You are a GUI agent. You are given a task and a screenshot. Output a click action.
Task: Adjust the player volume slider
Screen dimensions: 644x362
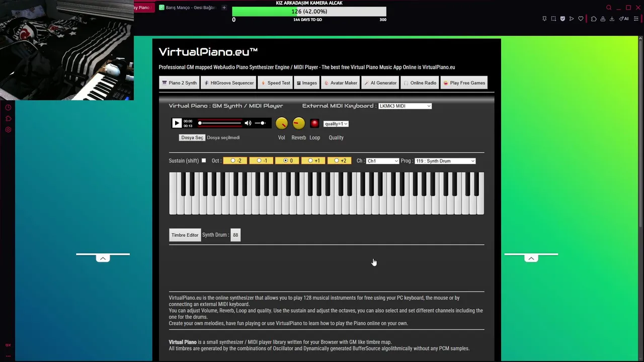point(260,123)
